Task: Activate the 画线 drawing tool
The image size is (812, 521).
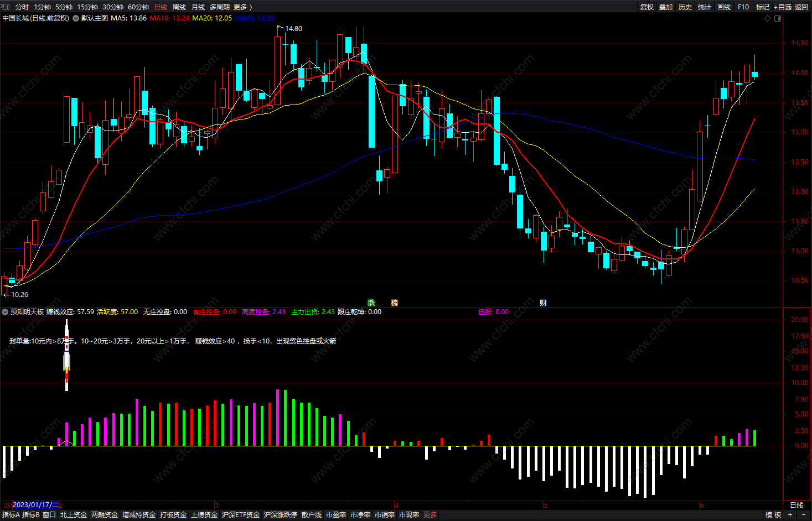Action: pos(724,7)
